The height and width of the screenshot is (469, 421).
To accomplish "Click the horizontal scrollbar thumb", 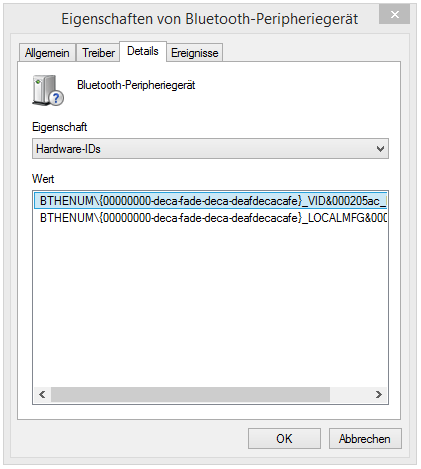I will (x=190, y=395).
